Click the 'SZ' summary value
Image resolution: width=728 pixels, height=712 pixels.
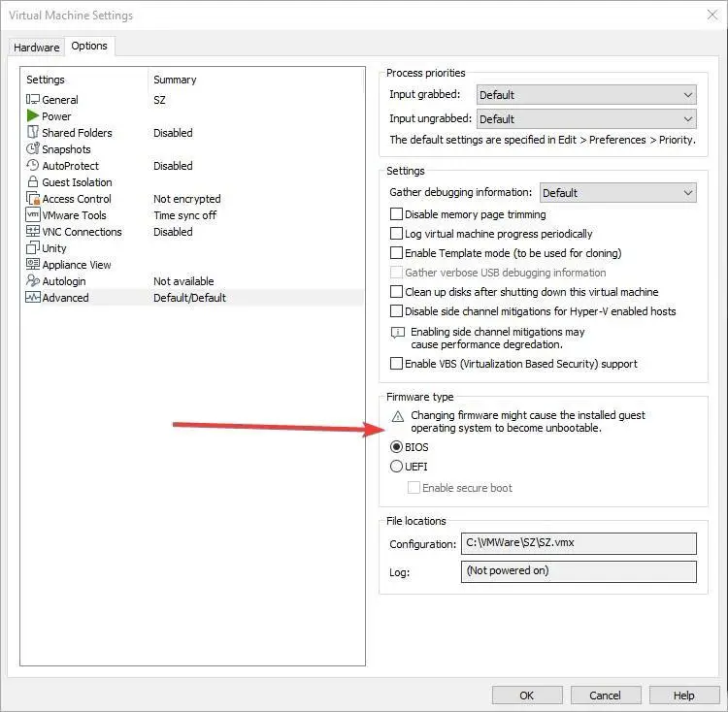coord(160,100)
